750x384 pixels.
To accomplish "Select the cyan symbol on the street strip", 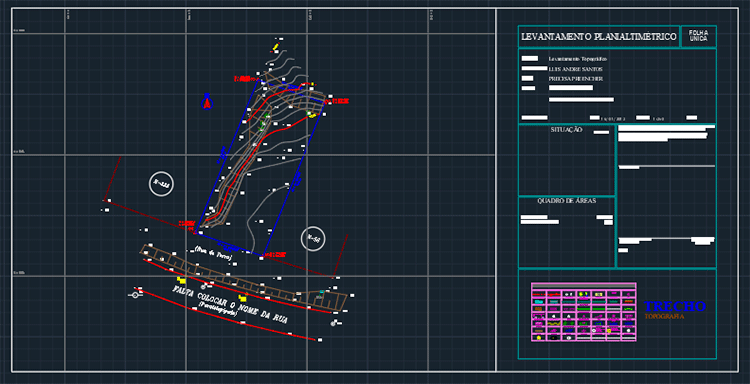I will (x=322, y=291).
